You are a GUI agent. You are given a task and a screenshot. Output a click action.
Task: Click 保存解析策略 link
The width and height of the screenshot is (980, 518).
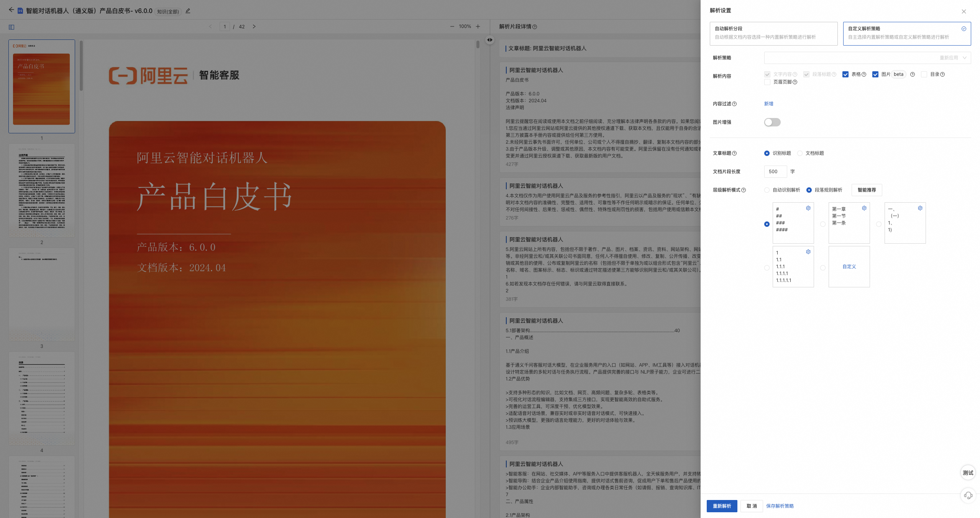780,506
